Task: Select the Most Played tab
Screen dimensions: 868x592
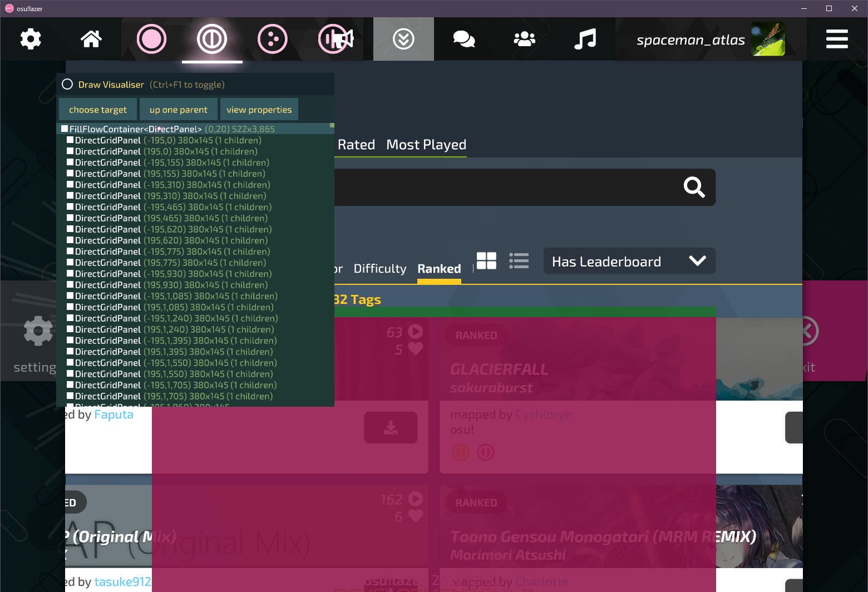Action: (x=426, y=145)
